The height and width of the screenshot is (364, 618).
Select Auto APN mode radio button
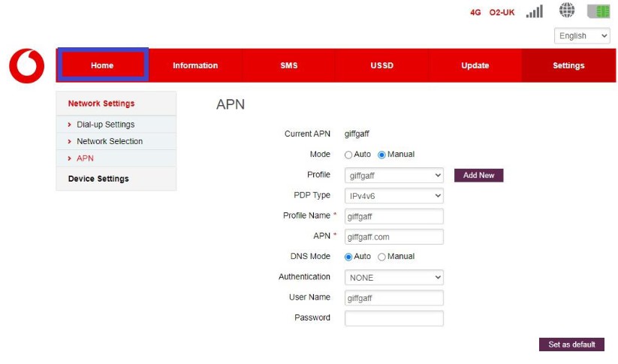[348, 155]
